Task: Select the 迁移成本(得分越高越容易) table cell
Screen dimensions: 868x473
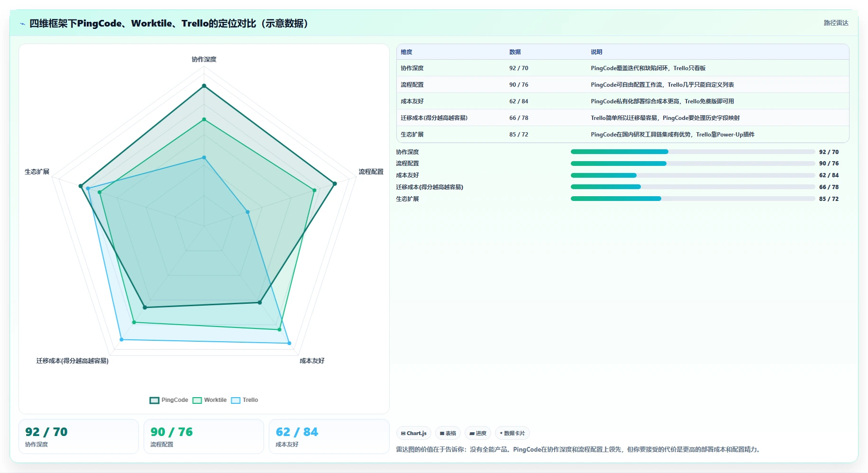Action: pos(451,118)
